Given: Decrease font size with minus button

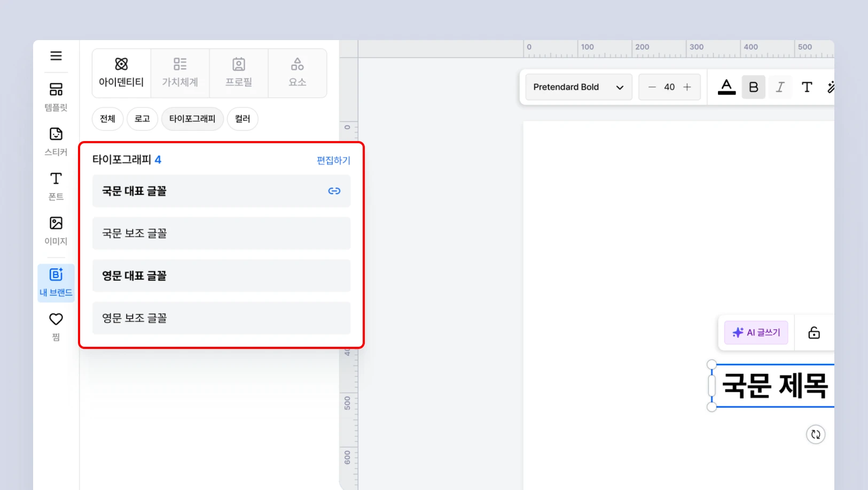Looking at the screenshot, I should (x=652, y=87).
